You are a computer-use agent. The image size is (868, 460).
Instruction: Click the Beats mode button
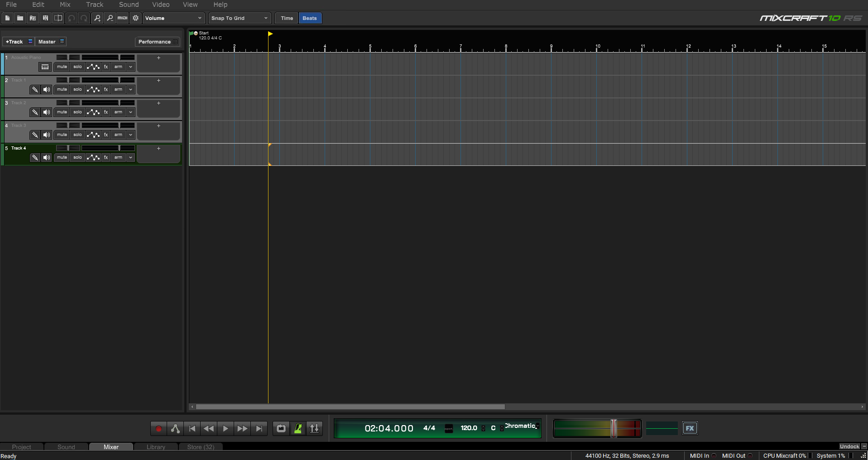coord(310,18)
